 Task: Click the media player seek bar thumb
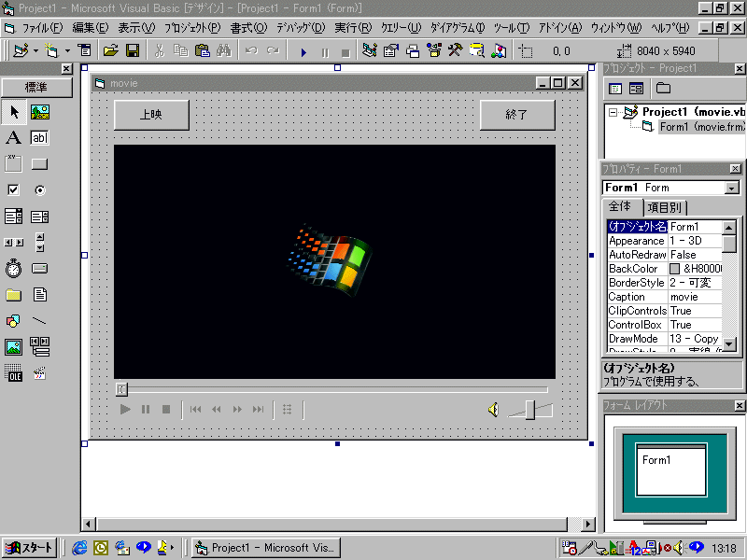[121, 389]
